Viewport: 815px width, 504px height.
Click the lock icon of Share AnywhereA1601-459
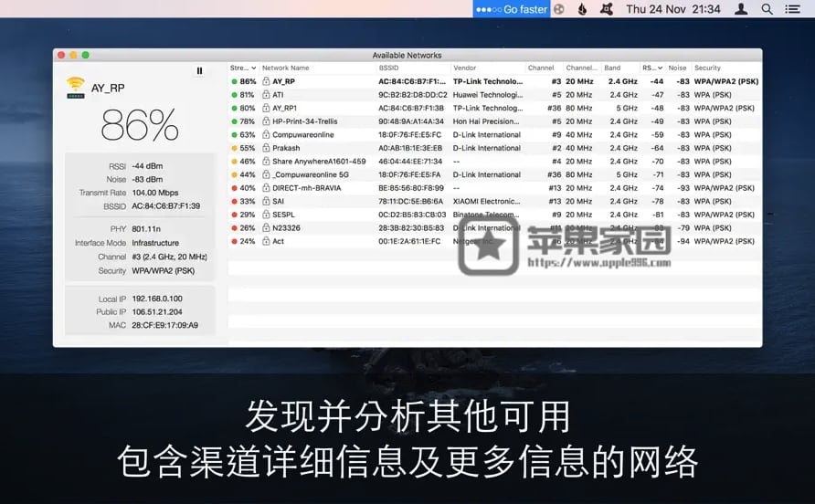[266, 161]
